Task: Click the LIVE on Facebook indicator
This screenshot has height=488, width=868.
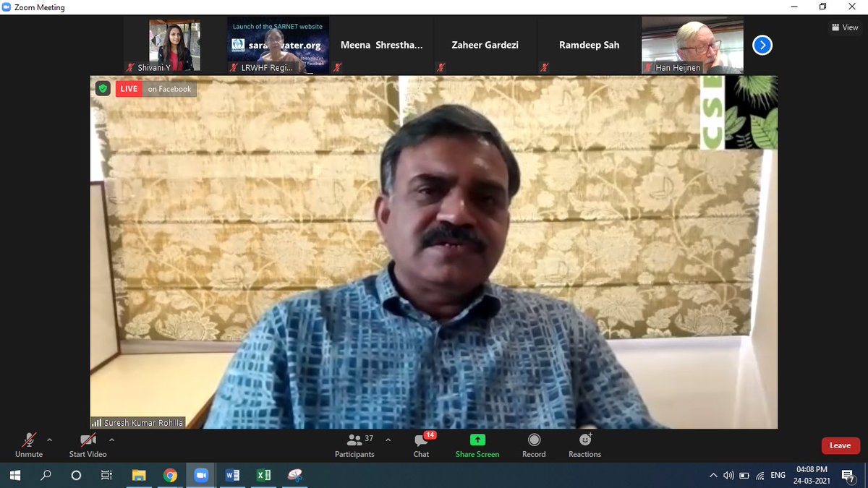Action: pyautogui.click(x=156, y=89)
